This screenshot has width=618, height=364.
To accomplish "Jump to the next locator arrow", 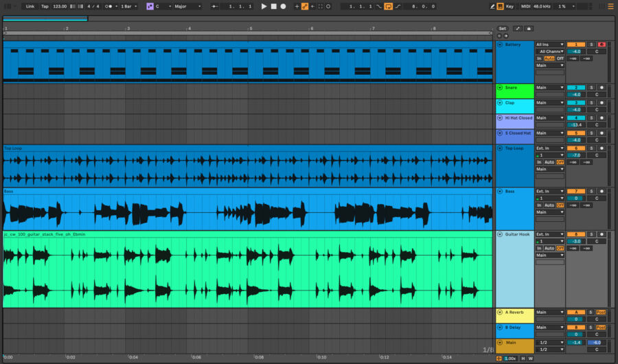I will (x=506, y=36).
